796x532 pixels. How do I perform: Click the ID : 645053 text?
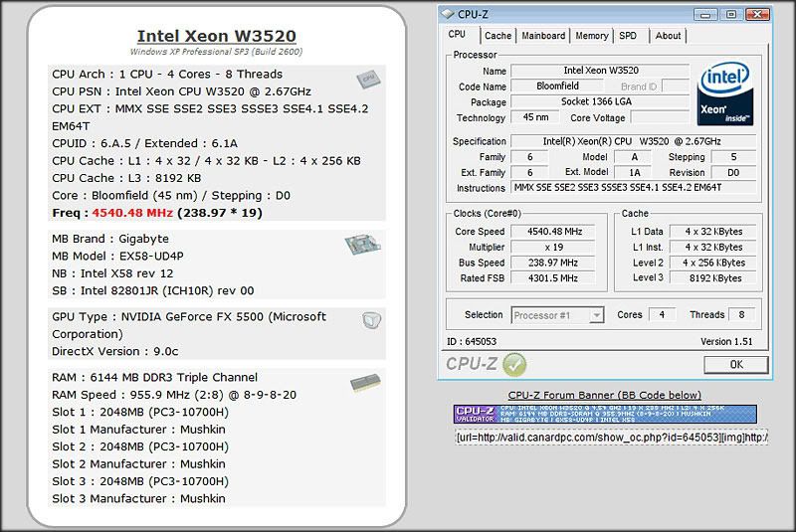click(472, 342)
